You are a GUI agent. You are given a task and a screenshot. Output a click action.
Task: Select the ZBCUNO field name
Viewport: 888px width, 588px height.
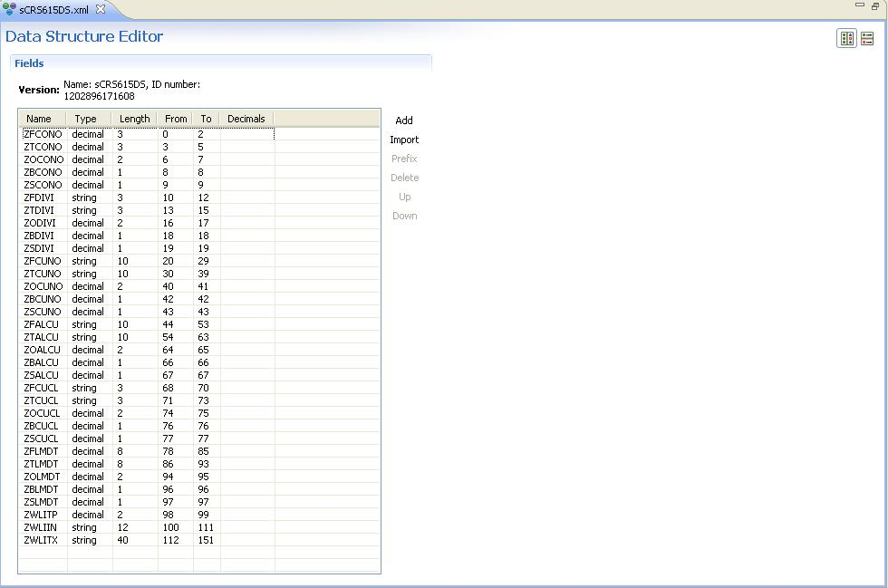(42, 299)
